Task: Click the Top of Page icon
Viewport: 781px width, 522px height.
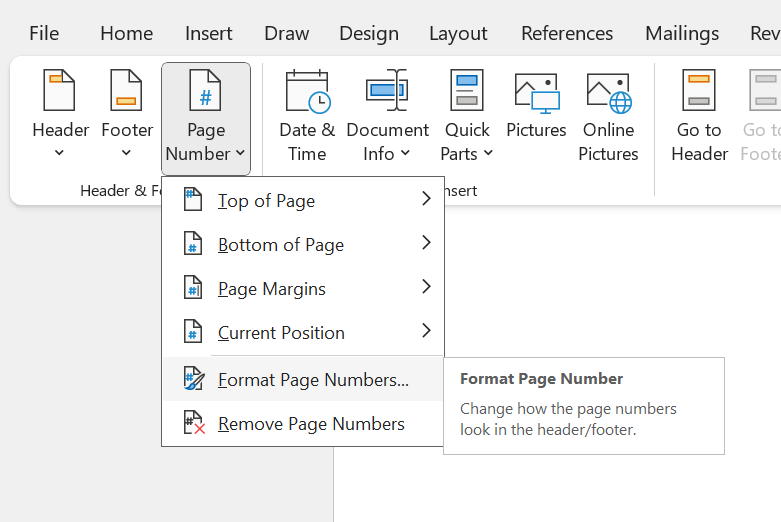Action: tap(193, 200)
